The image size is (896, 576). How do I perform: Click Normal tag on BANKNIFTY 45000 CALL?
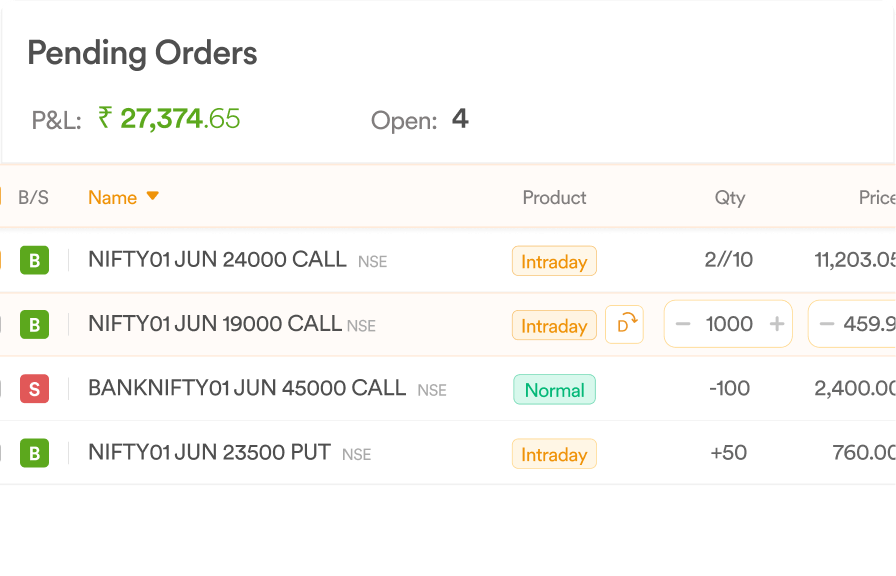(554, 390)
